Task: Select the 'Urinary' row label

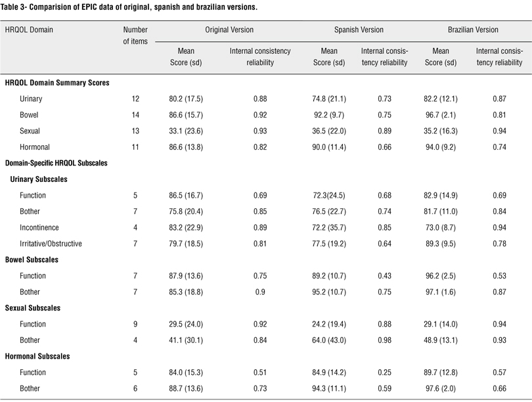Action: tap(31, 99)
